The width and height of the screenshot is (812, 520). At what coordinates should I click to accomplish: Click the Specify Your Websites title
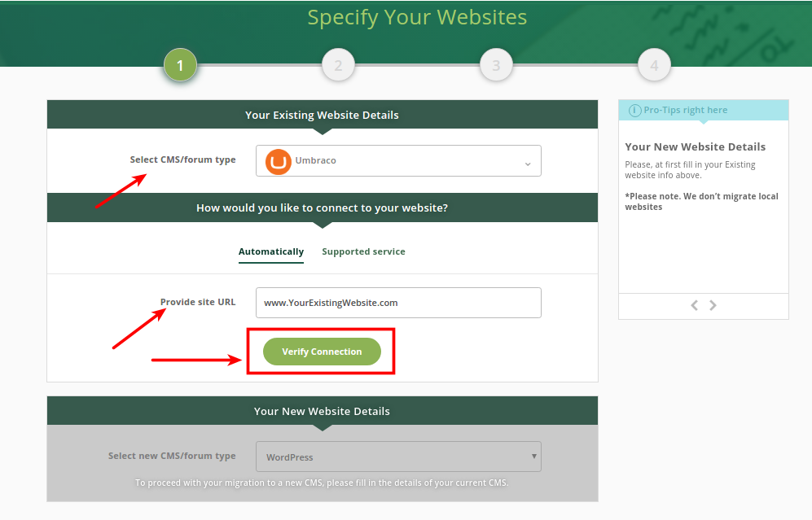417,18
